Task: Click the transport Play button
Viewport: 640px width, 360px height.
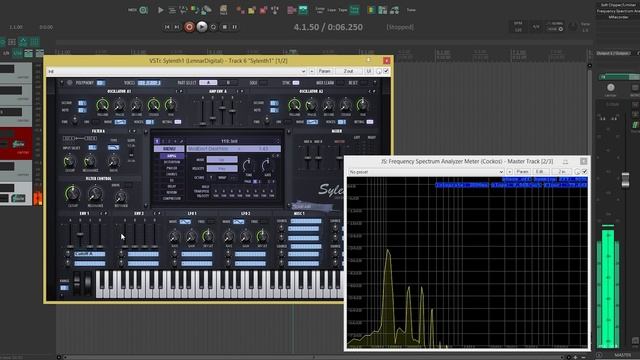Action: click(x=202, y=27)
